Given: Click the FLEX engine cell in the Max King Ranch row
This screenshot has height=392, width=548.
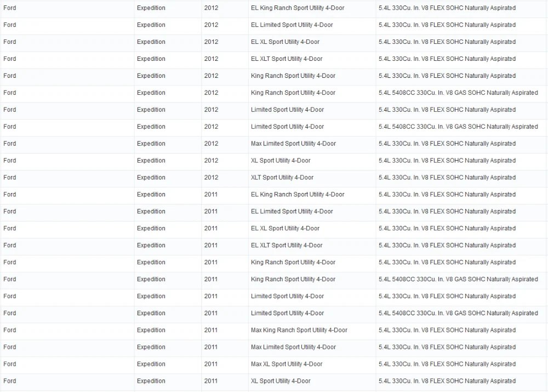Looking at the screenshot, I should [447, 330].
